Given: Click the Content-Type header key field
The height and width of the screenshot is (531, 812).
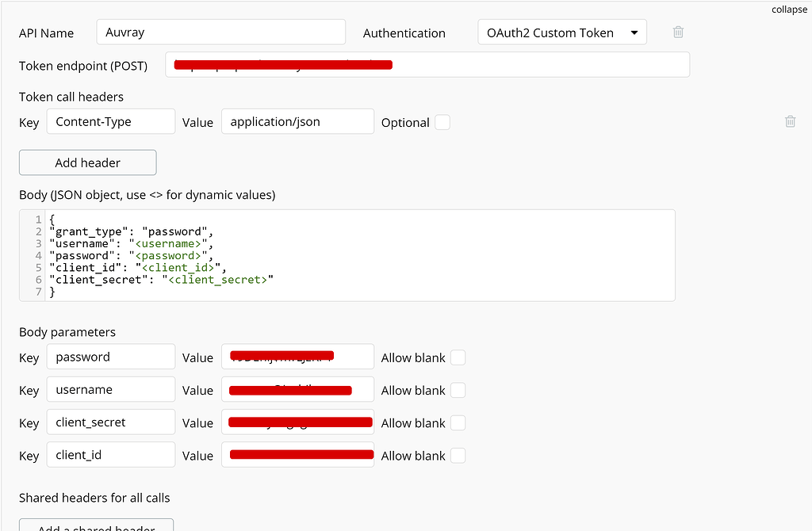Looking at the screenshot, I should click(111, 121).
